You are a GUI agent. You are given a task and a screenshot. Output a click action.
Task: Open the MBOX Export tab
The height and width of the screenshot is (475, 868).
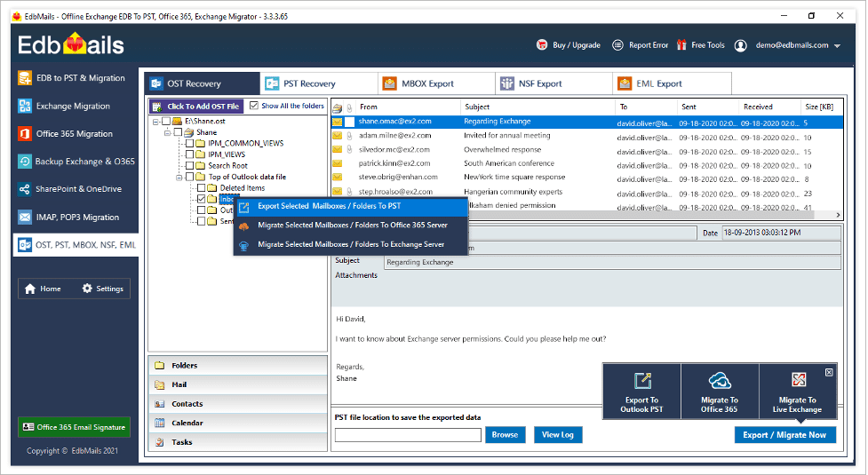tap(437, 83)
